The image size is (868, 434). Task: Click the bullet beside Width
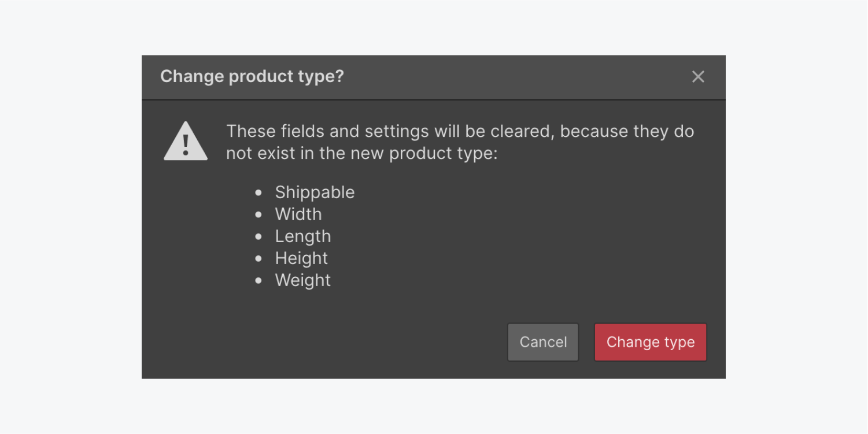coord(258,214)
